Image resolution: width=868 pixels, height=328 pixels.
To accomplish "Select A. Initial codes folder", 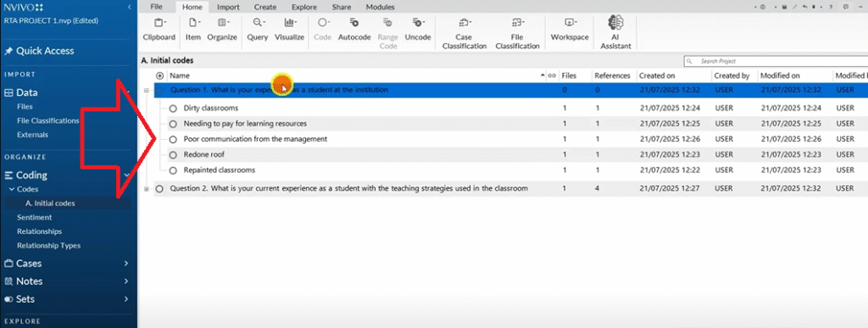I will (x=50, y=203).
